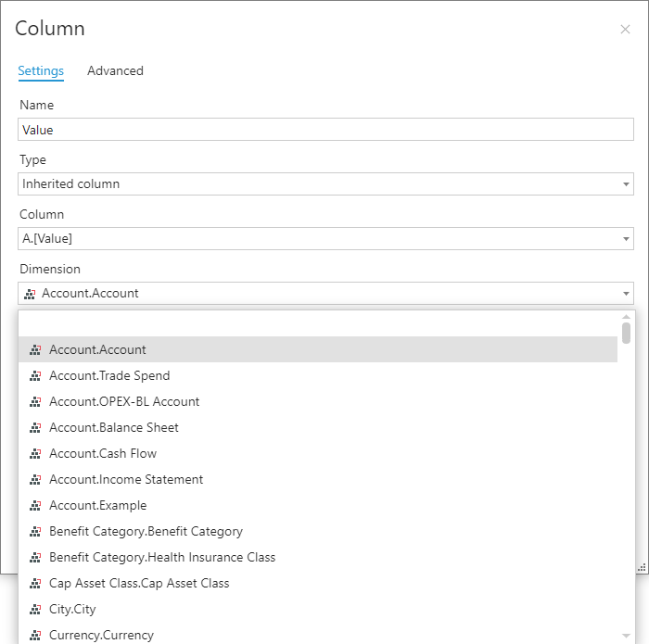Open the Type dropdown arrow
The width and height of the screenshot is (649, 644).
[x=626, y=184]
